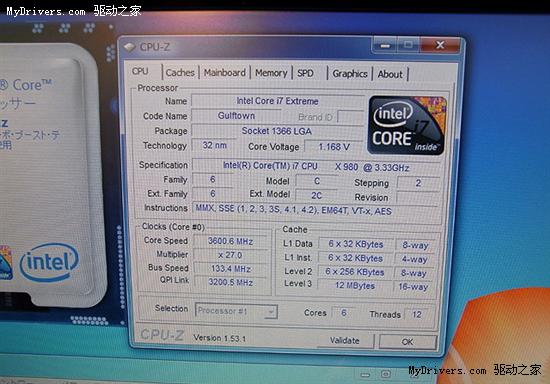550x384 pixels.
Task: Close the CPU-Z window
Action: pyautogui.click(x=440, y=45)
